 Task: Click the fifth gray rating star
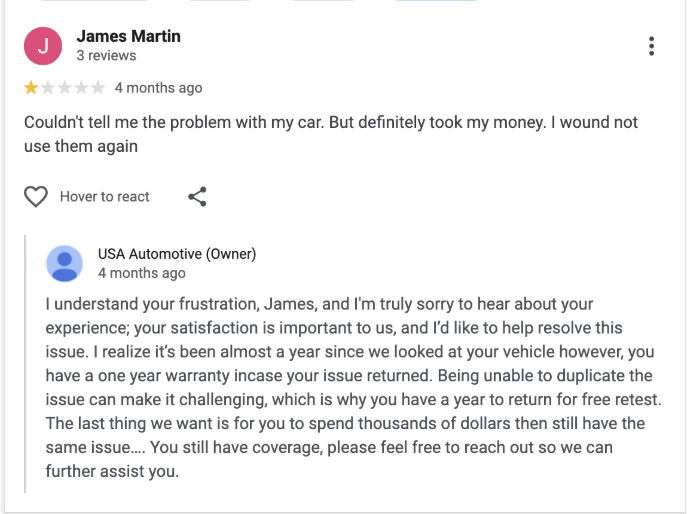coord(98,88)
